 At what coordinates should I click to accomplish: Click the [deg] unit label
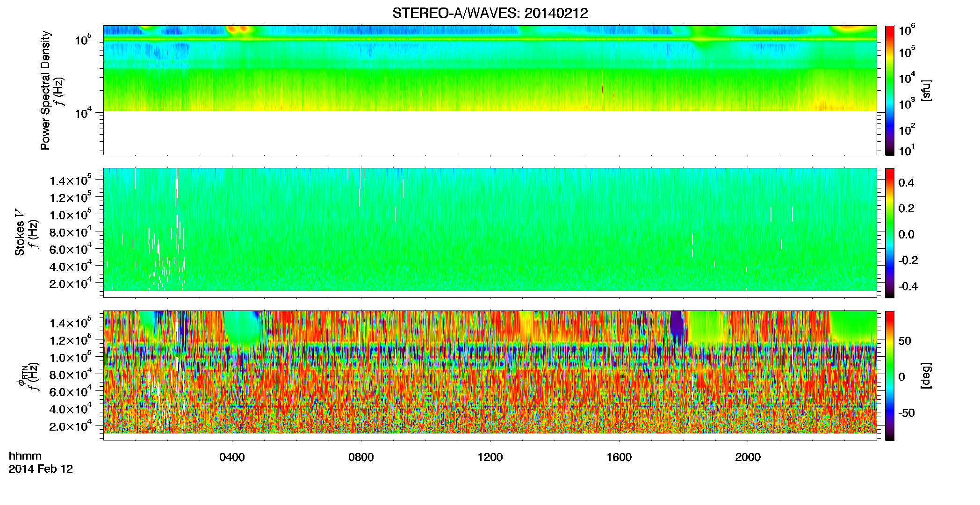point(926,375)
